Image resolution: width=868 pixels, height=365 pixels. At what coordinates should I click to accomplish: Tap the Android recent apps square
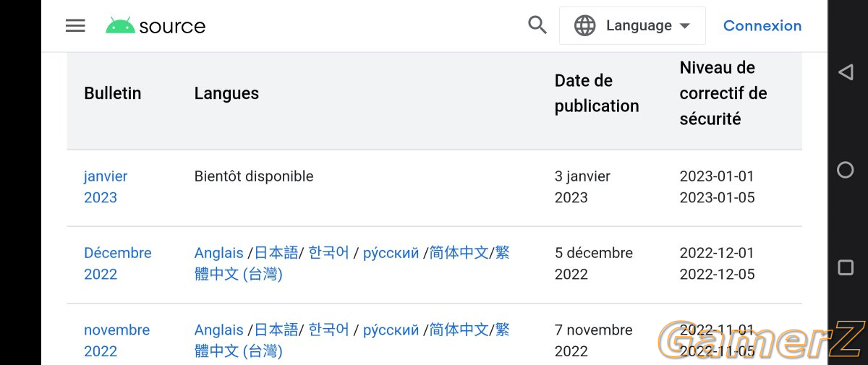[845, 267]
